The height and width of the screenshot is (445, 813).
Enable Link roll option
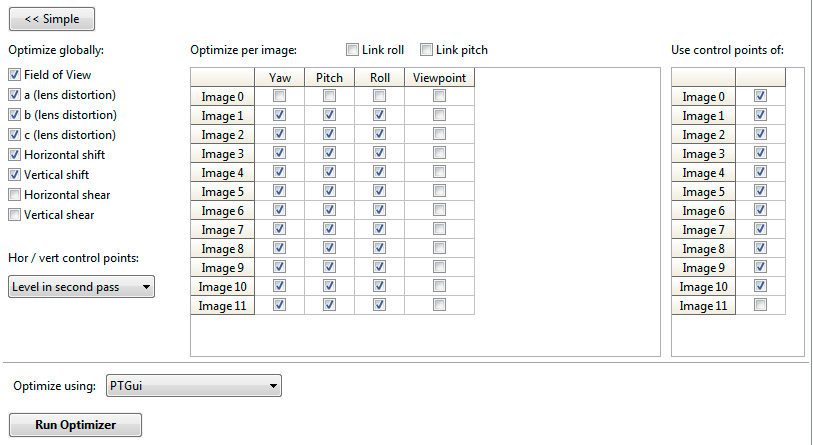(353, 50)
